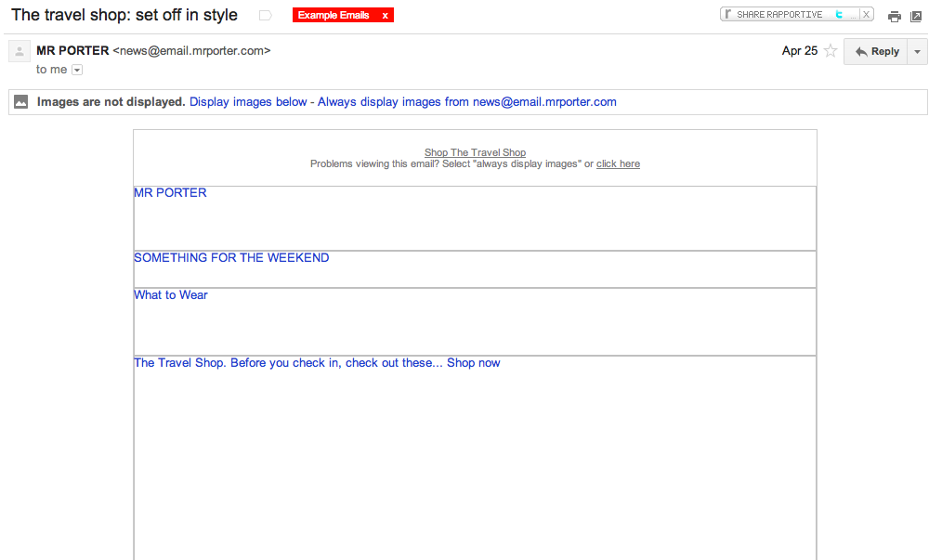Click the 'click here' link

[618, 163]
